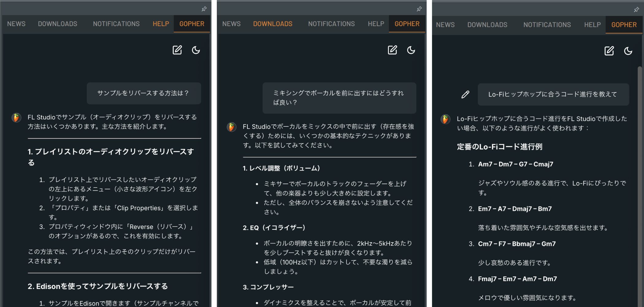Click the heading 1. プレイリストのオーディオクリップをリバースする
This screenshot has width=644, height=307.
111,157
